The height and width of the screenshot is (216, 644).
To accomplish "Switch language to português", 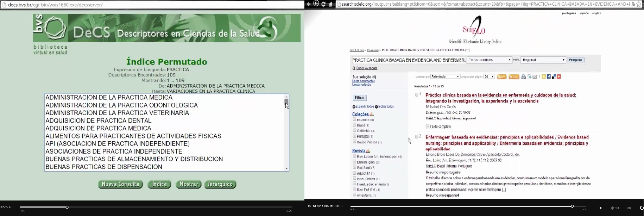I will 569,13.
